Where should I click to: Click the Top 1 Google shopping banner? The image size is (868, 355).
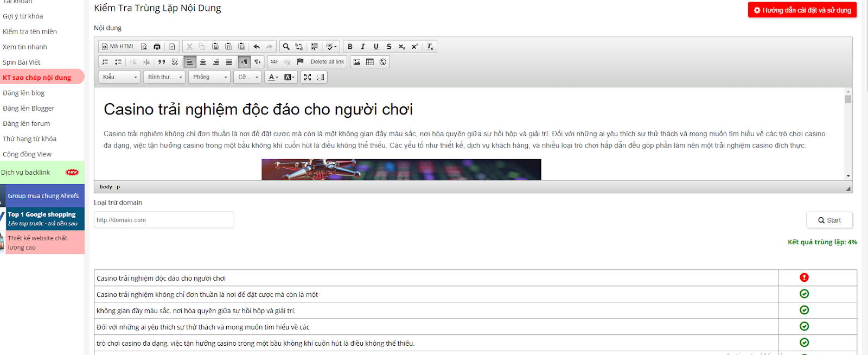(x=43, y=219)
